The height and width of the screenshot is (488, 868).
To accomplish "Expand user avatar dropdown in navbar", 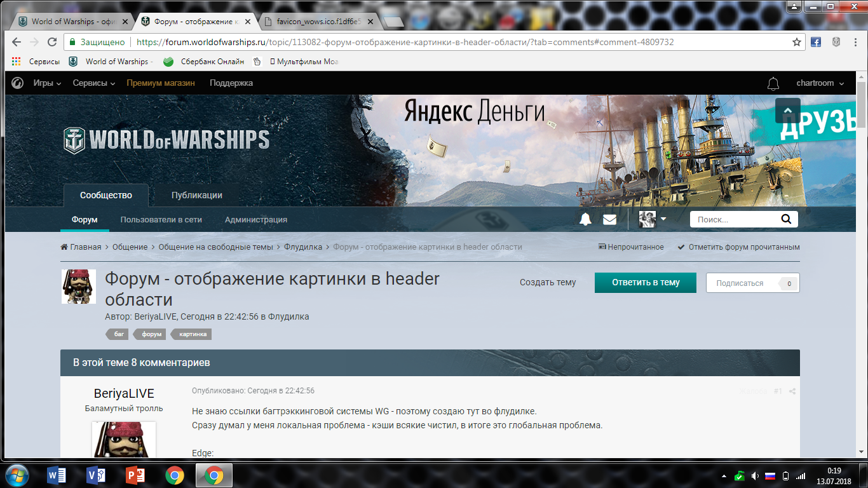I will (x=653, y=219).
